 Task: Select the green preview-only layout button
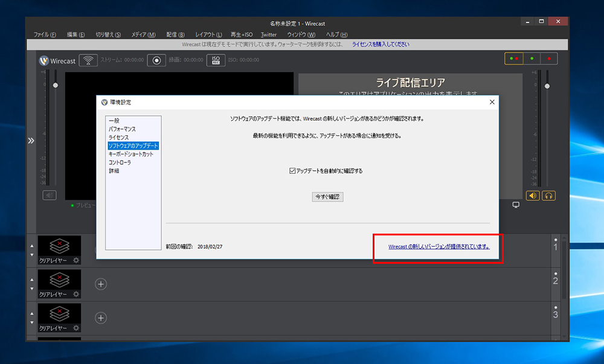pyautogui.click(x=532, y=59)
